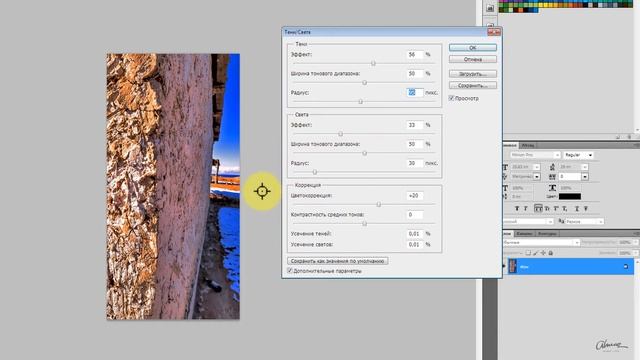Click the Фон layer thumbnail

(x=513, y=267)
